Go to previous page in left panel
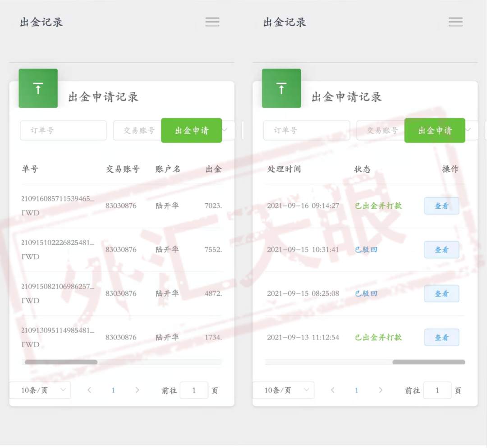 [89, 390]
